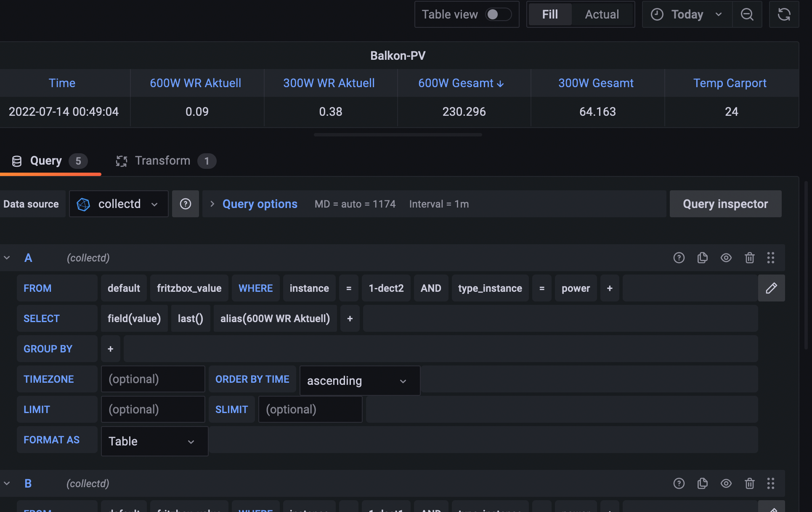Select the Actual view option

[x=602, y=15]
